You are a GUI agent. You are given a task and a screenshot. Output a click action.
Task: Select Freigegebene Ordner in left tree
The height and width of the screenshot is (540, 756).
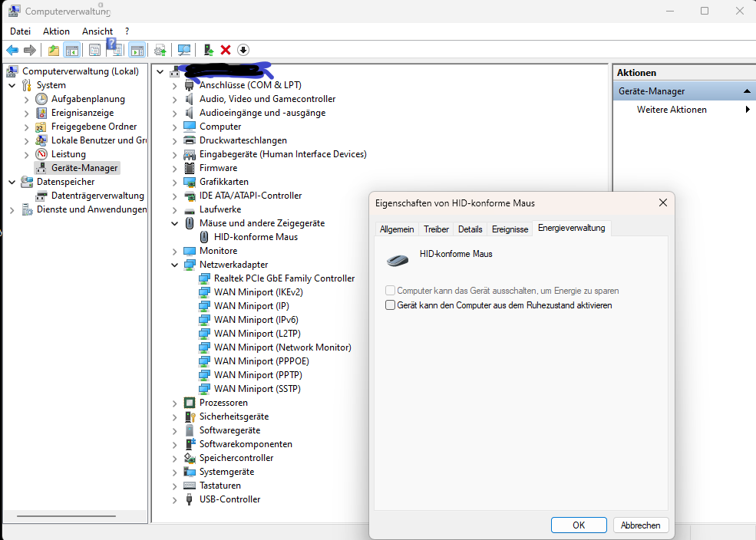click(94, 127)
